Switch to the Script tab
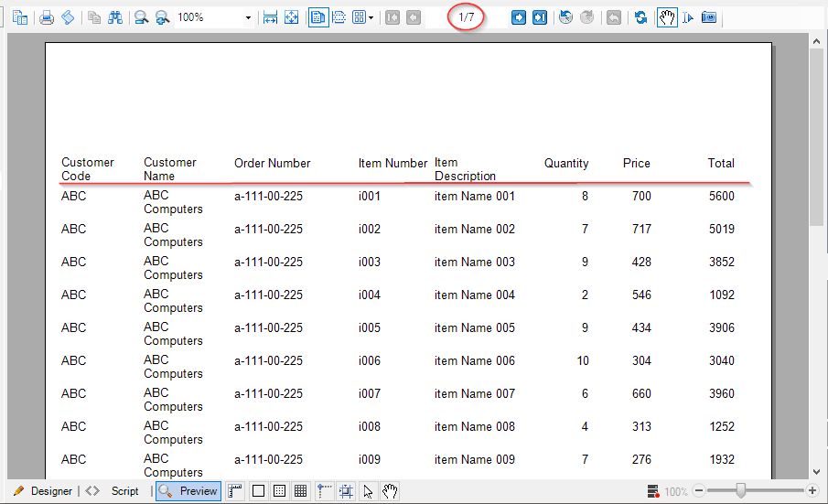This screenshot has height=504, width=828. pyautogui.click(x=113, y=491)
